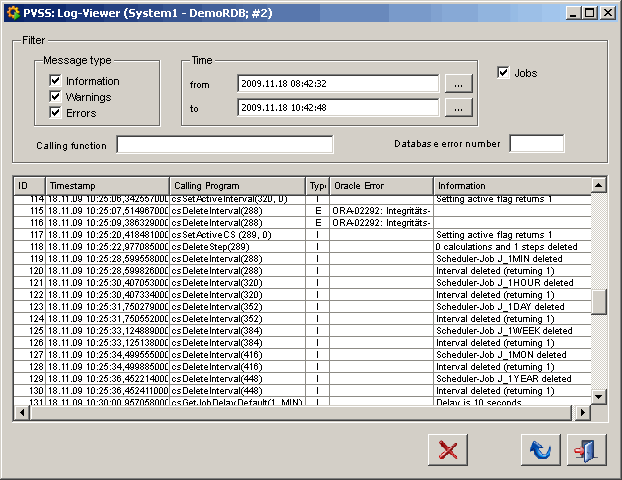This screenshot has height=480, width=622.
Task: Click the 'to' time input field
Action: pos(338,107)
